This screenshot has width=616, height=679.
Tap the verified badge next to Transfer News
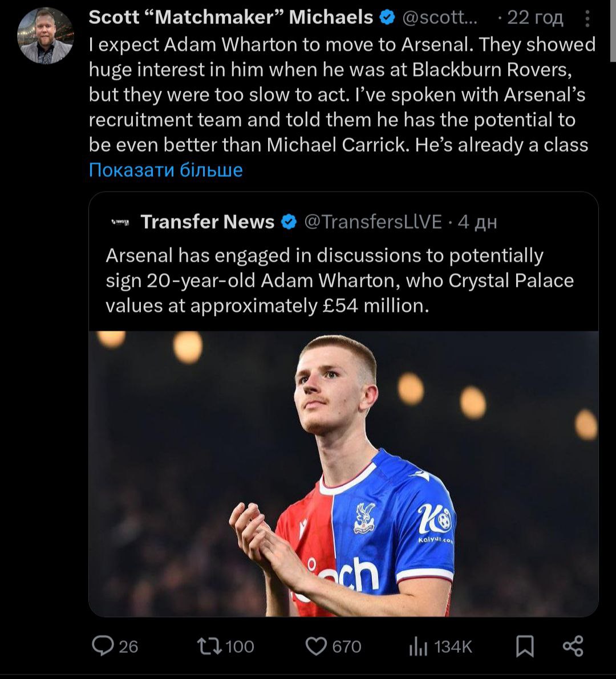(289, 222)
